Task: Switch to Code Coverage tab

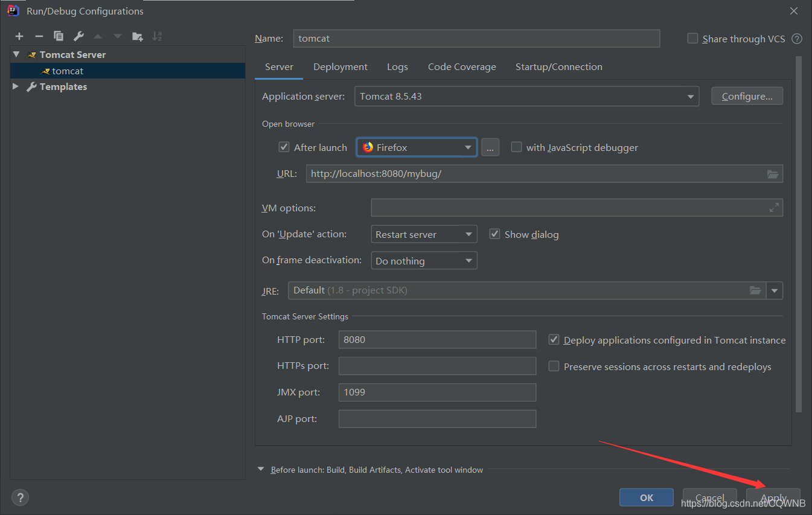Action: click(462, 67)
